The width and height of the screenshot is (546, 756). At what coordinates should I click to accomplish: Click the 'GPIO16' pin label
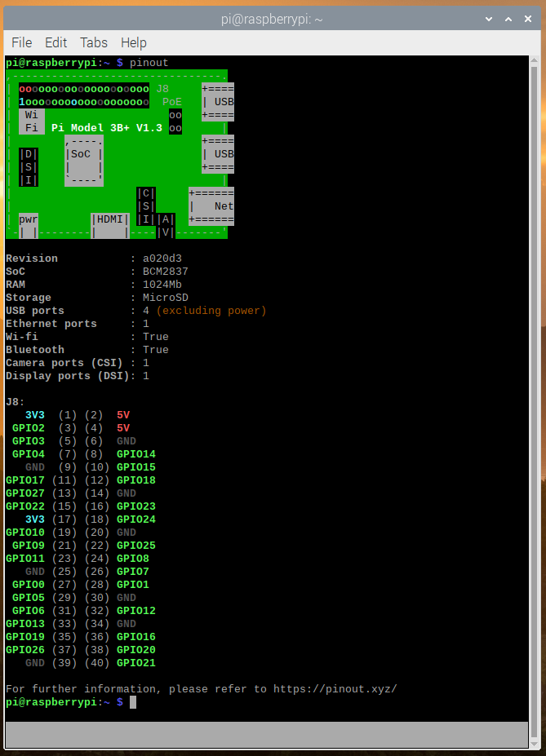click(x=136, y=636)
